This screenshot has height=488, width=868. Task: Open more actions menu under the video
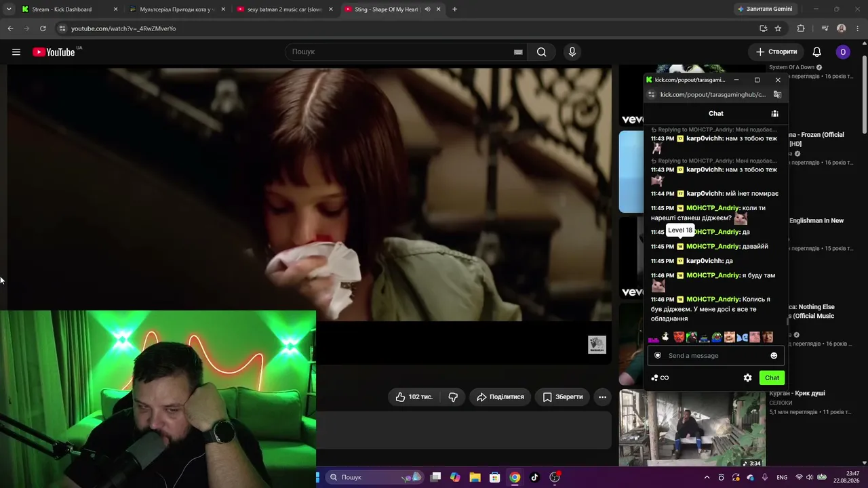coord(602,397)
